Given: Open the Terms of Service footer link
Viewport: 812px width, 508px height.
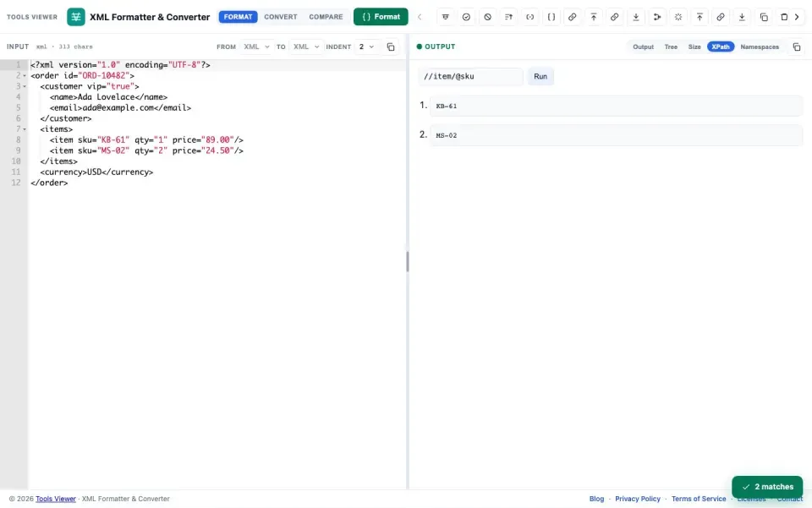Looking at the screenshot, I should (x=699, y=499).
